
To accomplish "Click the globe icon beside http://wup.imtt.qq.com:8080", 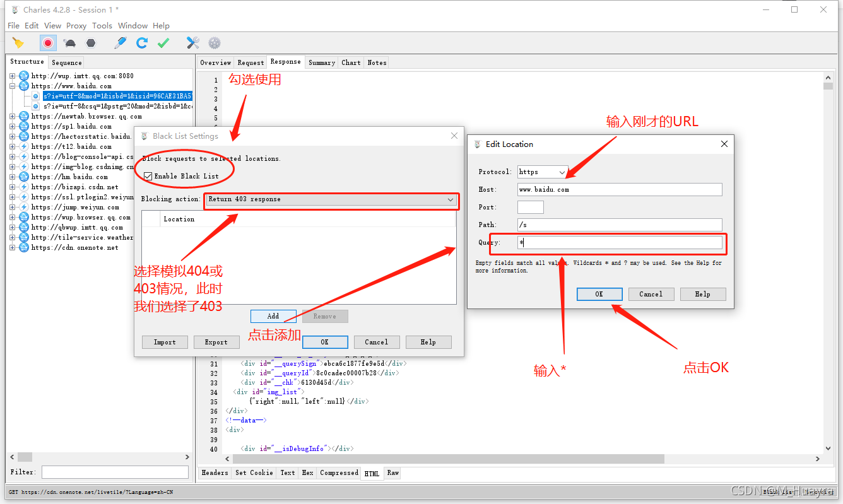I will pos(24,76).
